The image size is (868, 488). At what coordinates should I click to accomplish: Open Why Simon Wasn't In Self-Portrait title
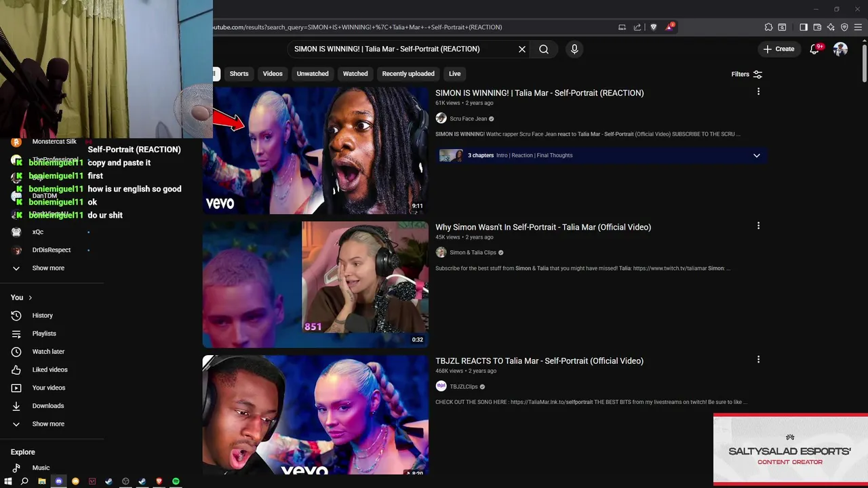(543, 227)
